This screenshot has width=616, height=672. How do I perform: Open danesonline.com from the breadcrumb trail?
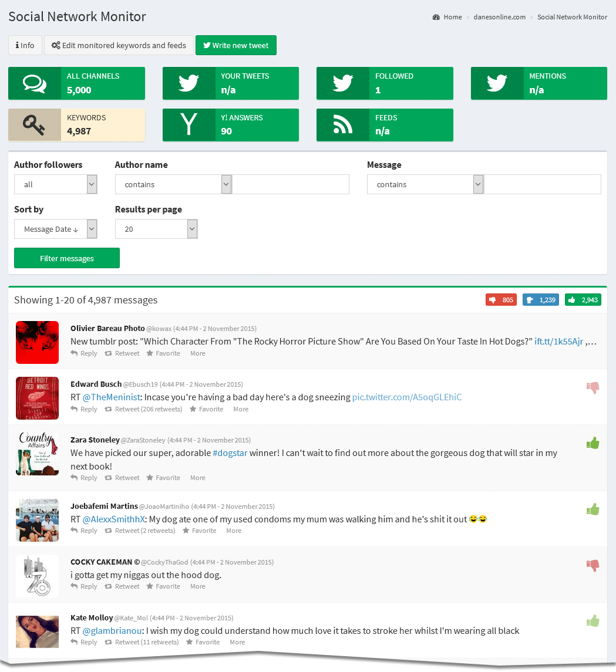point(499,17)
